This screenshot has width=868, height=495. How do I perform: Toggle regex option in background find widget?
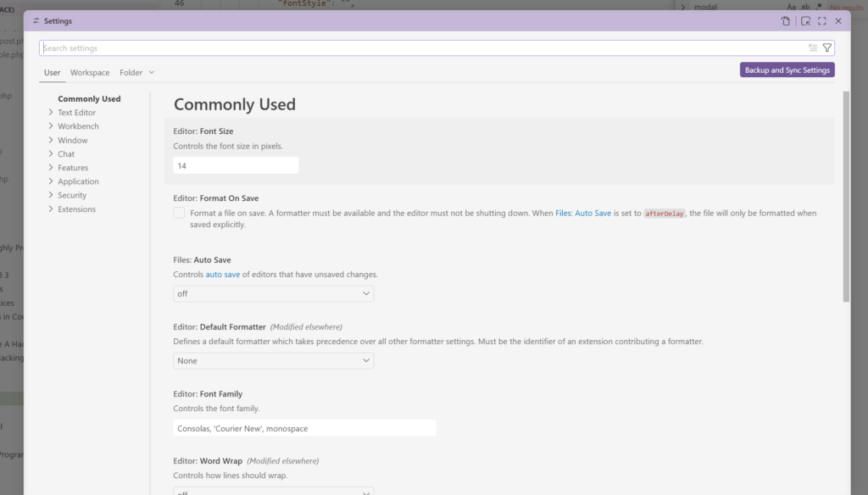coord(820,7)
